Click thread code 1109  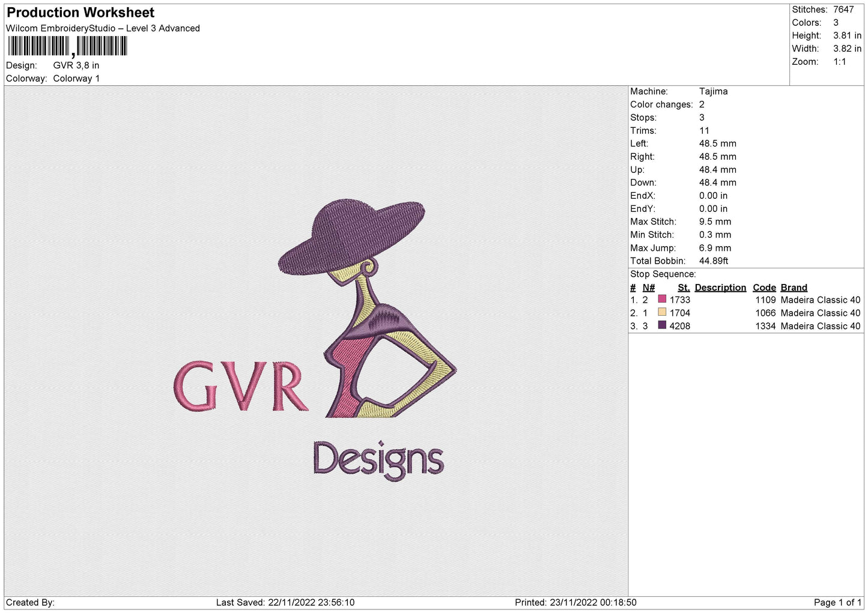click(766, 300)
